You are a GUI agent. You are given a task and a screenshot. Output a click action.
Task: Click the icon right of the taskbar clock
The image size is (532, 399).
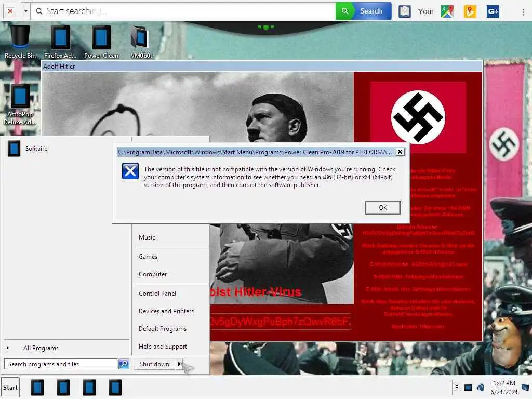coord(526,387)
